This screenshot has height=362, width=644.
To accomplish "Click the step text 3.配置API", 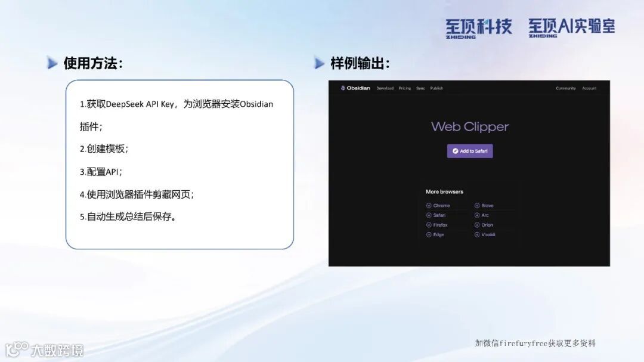I will tap(101, 172).
